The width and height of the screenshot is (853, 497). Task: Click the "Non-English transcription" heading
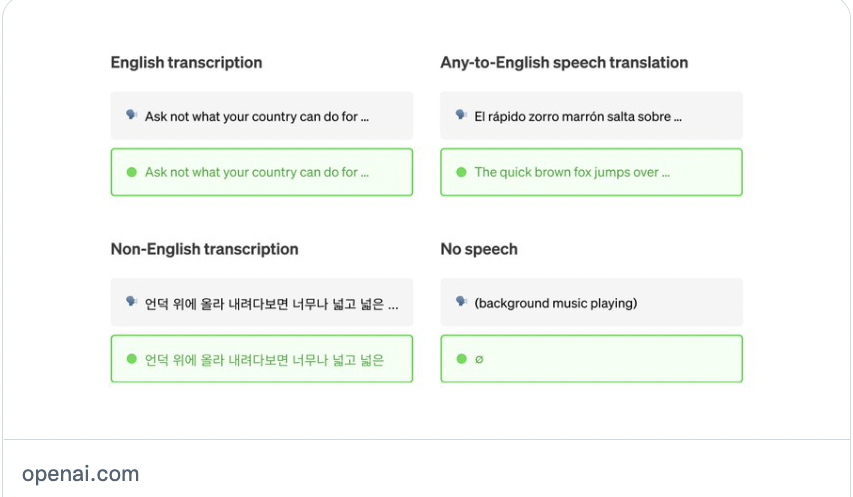coord(204,249)
